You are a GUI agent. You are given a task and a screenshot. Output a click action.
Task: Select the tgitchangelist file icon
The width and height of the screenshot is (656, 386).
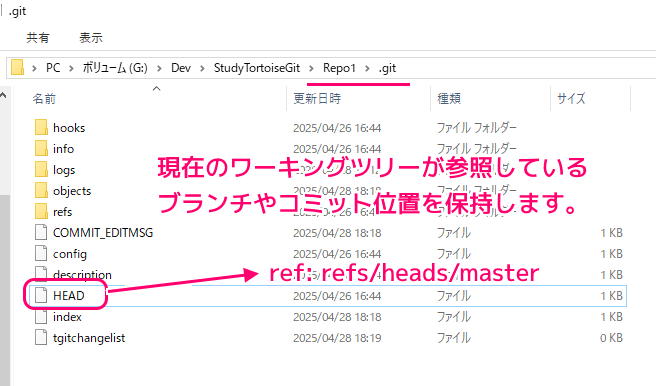[41, 337]
